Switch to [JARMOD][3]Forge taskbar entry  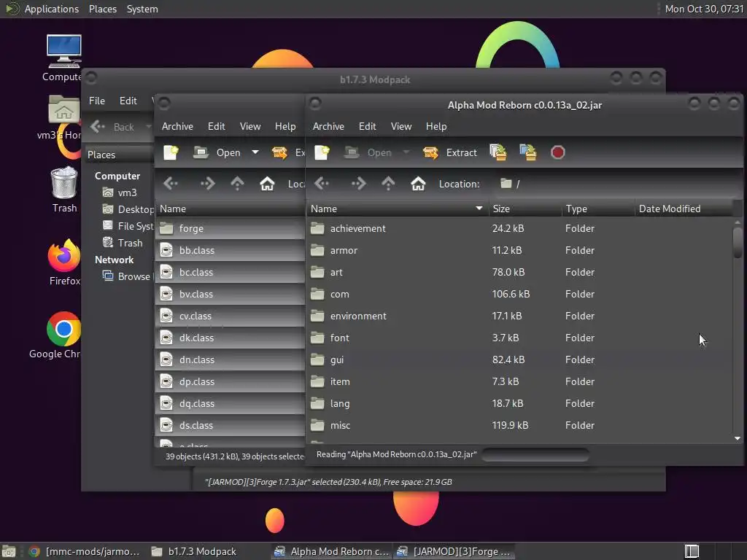point(454,551)
